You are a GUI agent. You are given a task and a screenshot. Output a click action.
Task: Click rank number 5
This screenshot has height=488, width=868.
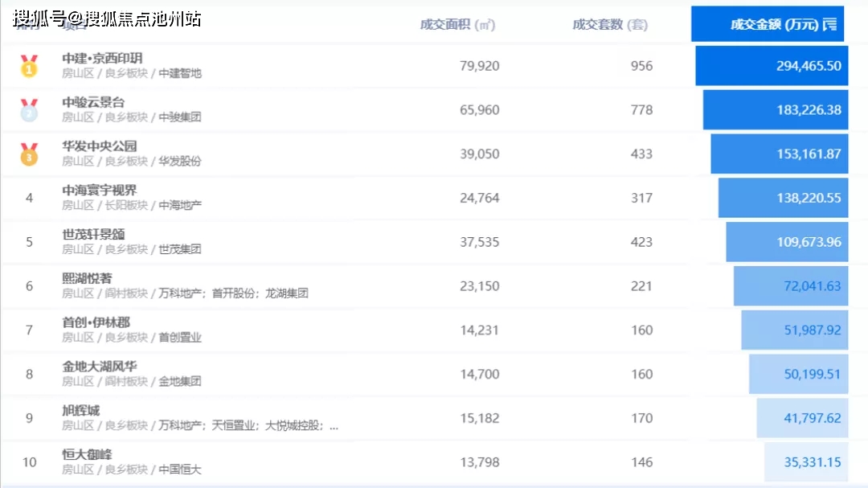tap(30, 242)
